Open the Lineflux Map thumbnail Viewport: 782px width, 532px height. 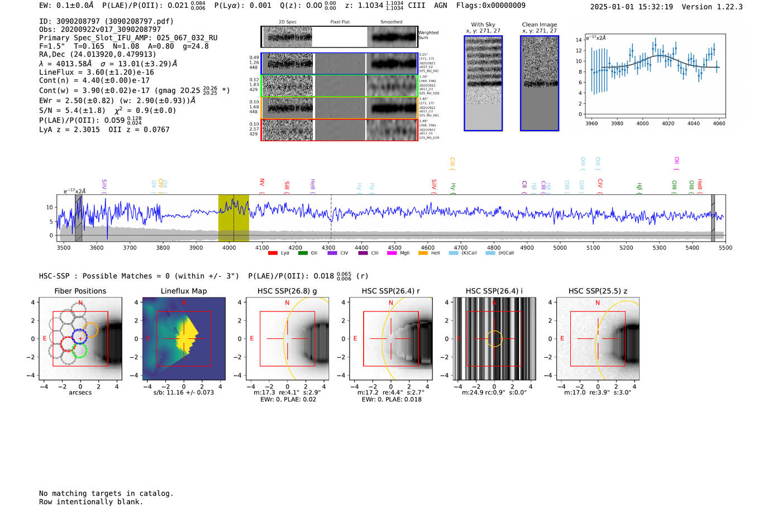pos(184,339)
